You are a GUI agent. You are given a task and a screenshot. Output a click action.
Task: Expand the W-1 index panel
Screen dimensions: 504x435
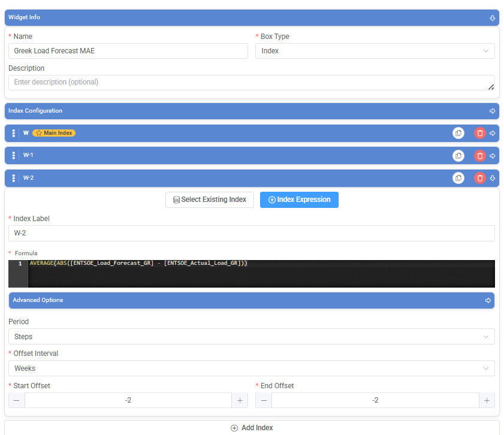pos(493,156)
